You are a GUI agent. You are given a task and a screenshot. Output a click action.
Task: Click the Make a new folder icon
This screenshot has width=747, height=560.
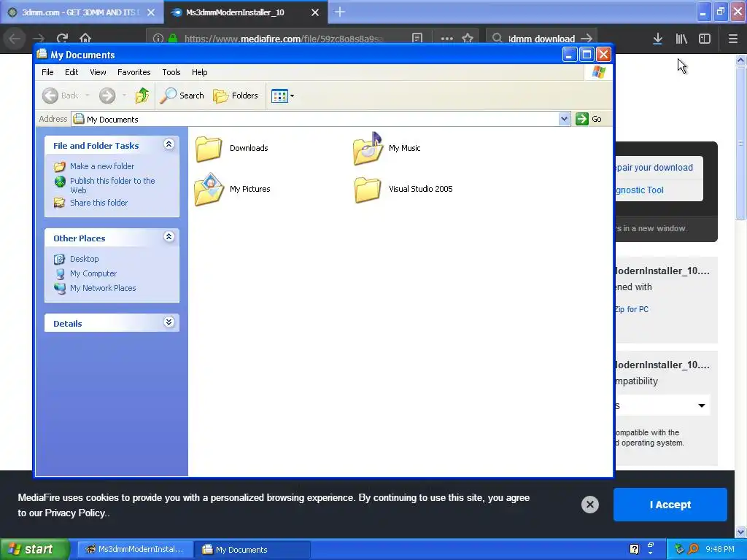pyautogui.click(x=60, y=167)
